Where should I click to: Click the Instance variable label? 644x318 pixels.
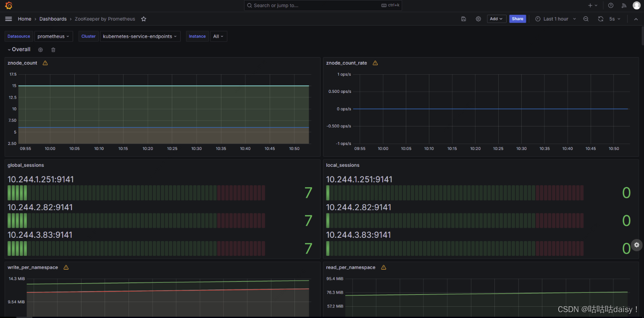tap(197, 37)
